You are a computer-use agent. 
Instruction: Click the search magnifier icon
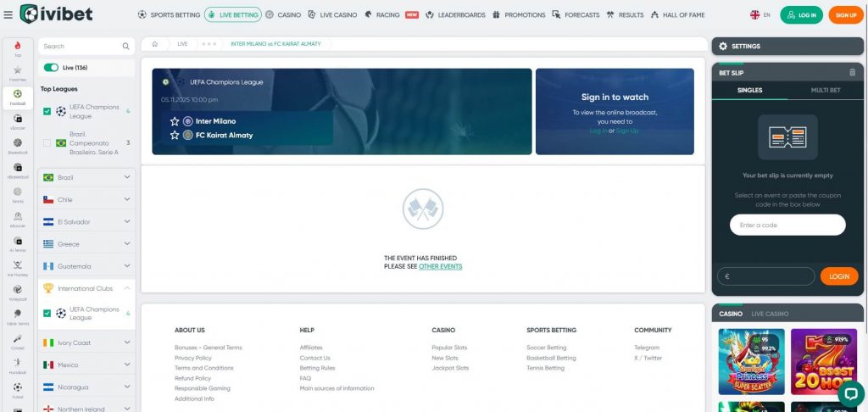click(126, 47)
